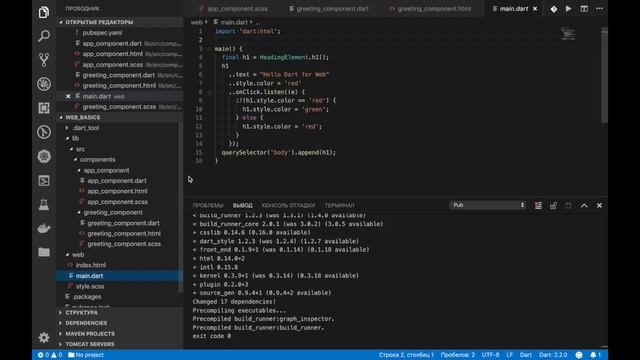
Task: Click Dart: 2.2.0 SDK version
Action: pyautogui.click(x=553, y=355)
